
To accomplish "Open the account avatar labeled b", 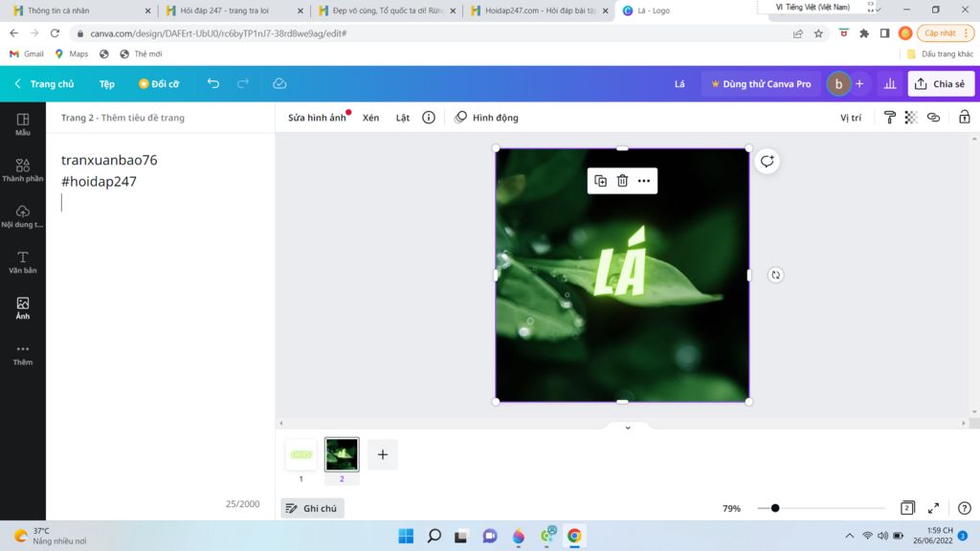I will pos(838,84).
